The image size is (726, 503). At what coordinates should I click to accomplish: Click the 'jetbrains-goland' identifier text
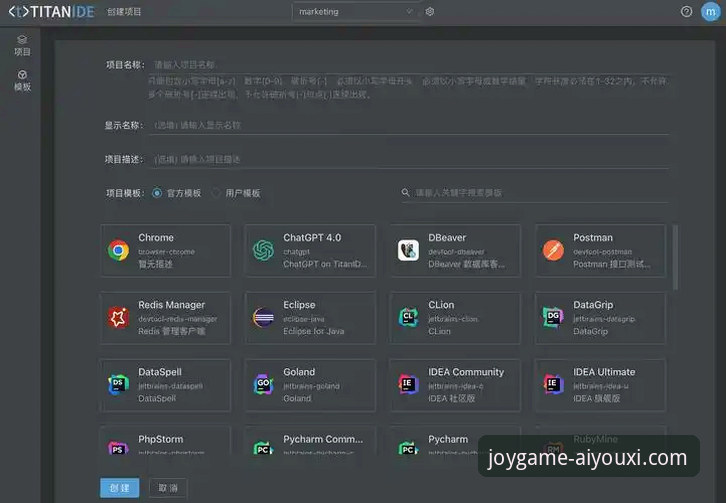[311, 386]
